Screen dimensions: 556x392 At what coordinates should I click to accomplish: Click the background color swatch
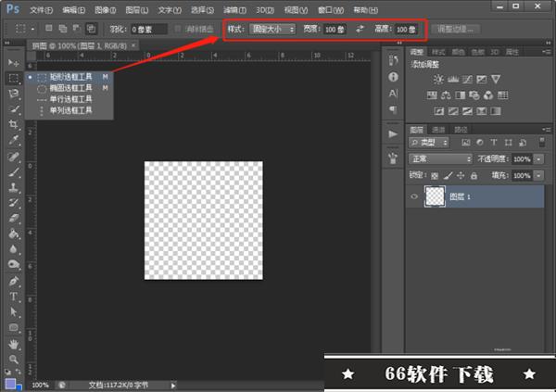click(x=19, y=387)
